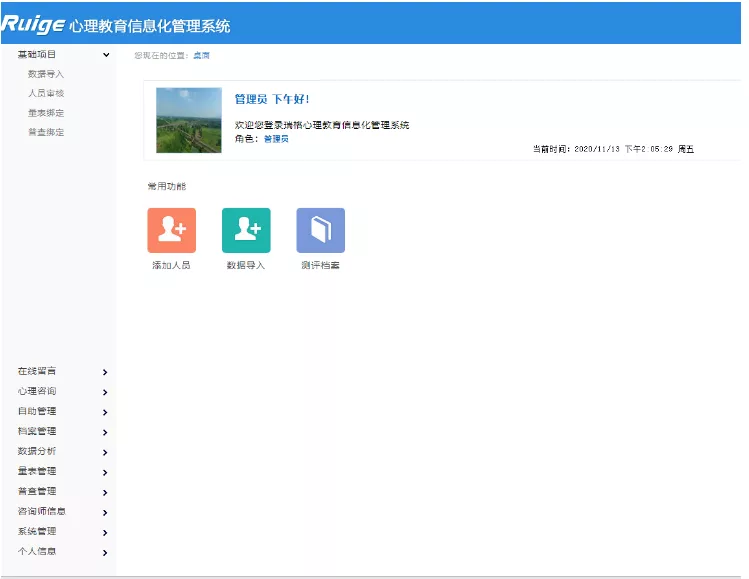This screenshot has height=579, width=749.
Task: Open the 测评档案 book icon
Action: pos(321,230)
